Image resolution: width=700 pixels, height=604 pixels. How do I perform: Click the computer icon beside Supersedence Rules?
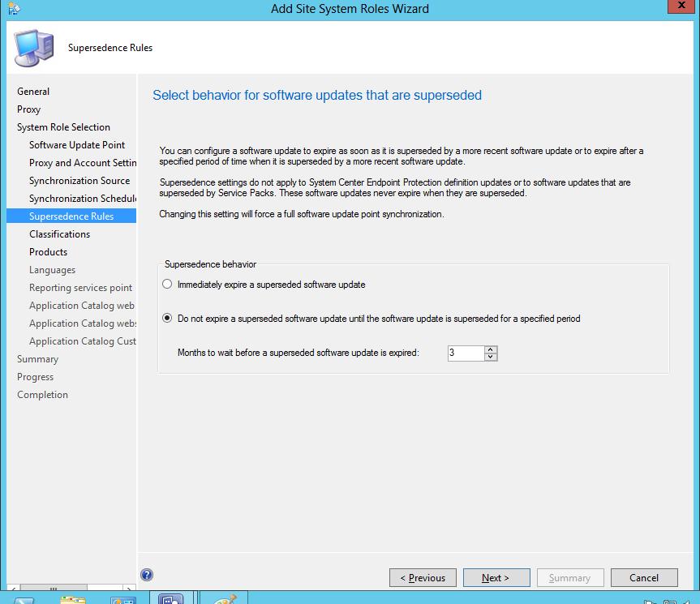[34, 47]
